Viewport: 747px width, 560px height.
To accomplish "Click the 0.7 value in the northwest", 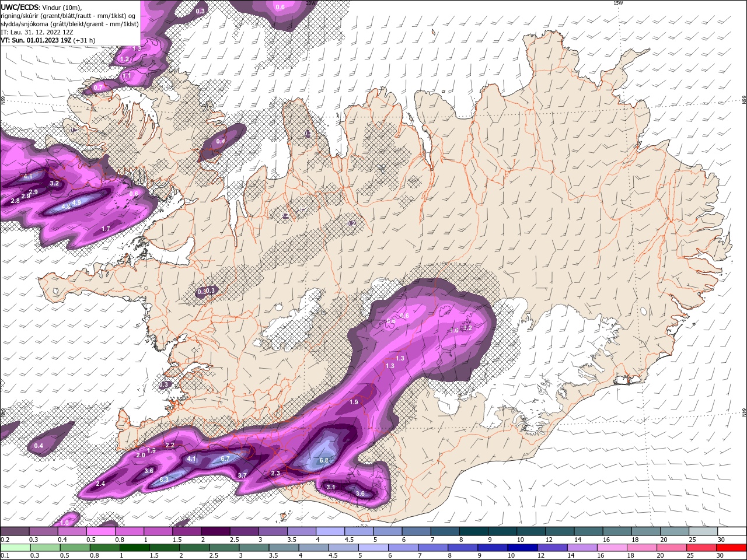I will tap(98, 87).
